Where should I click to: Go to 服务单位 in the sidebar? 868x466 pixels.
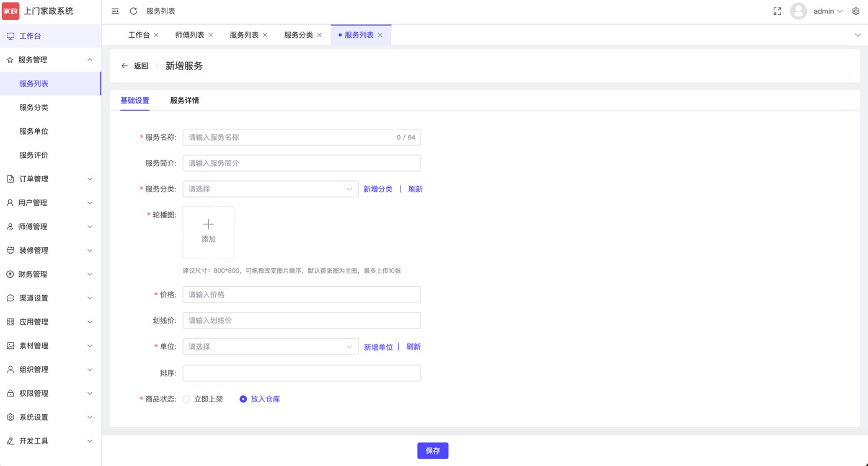point(50,131)
